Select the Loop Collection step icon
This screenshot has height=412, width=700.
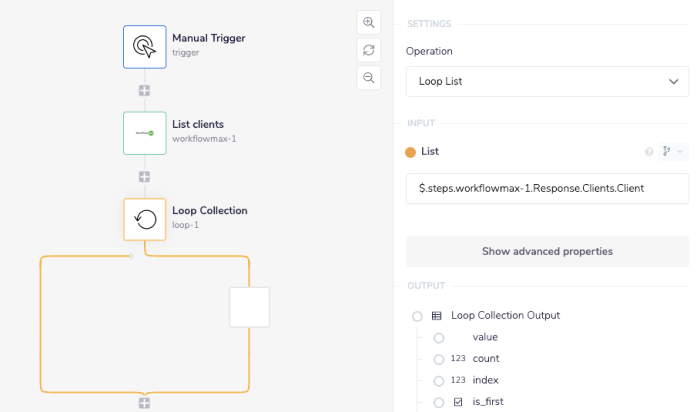(x=144, y=219)
